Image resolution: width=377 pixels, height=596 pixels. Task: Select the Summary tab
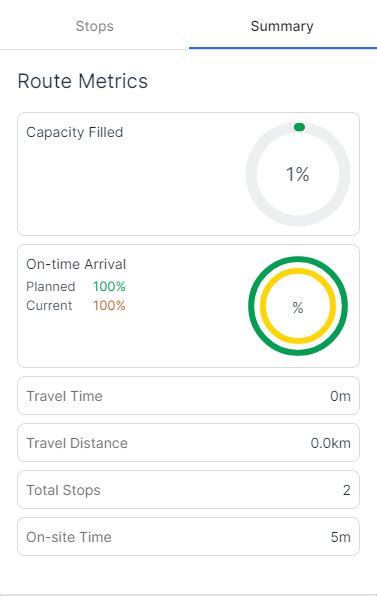click(x=282, y=26)
